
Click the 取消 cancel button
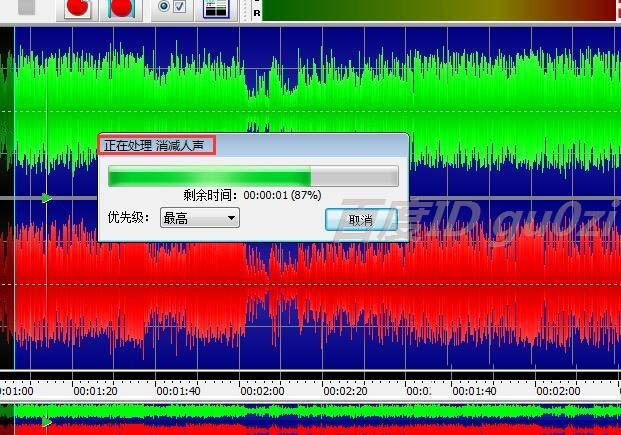361,219
